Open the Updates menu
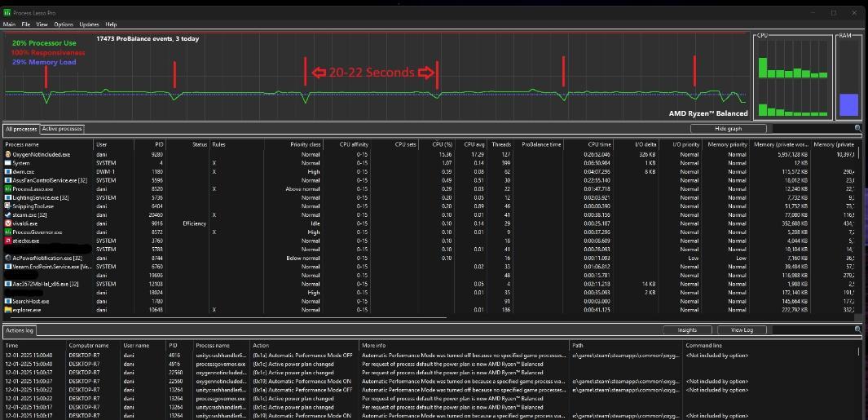The image size is (868, 420). [x=89, y=25]
